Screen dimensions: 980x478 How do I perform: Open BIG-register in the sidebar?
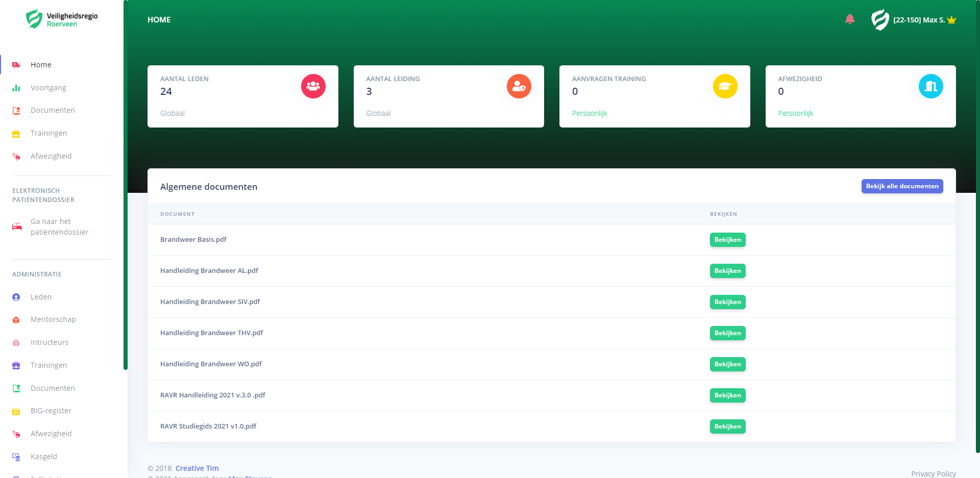[51, 411]
